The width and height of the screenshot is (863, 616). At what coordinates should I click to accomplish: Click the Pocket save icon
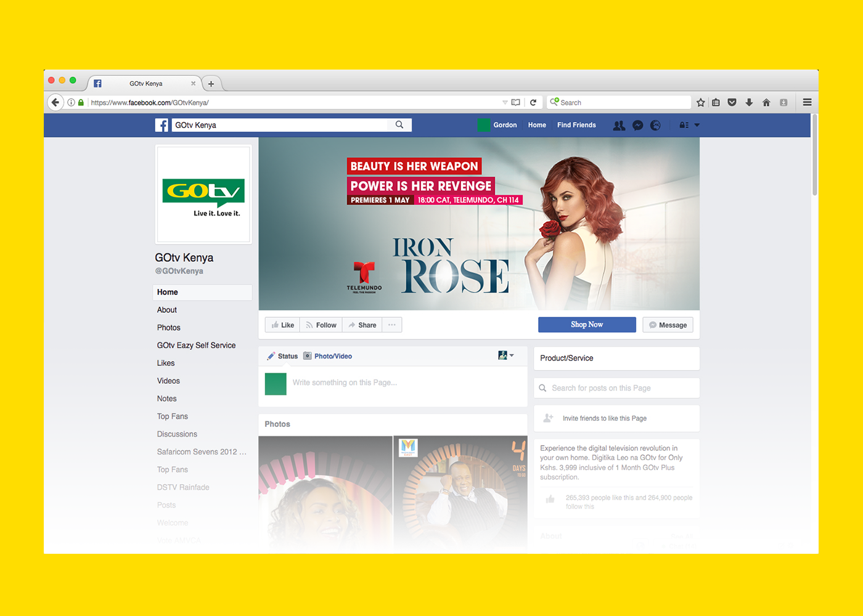pyautogui.click(x=732, y=102)
